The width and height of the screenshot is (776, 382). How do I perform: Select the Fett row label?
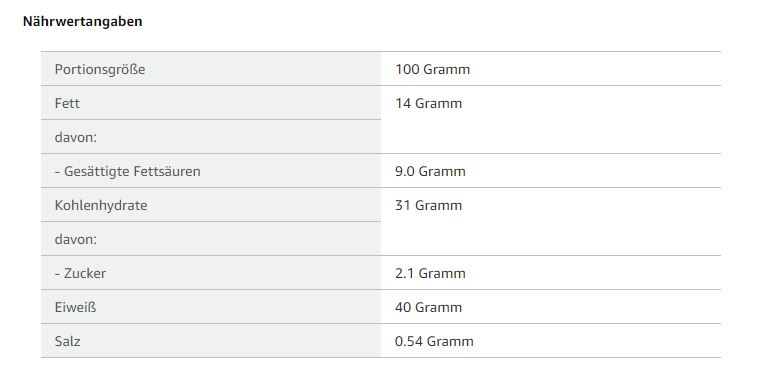click(x=67, y=103)
